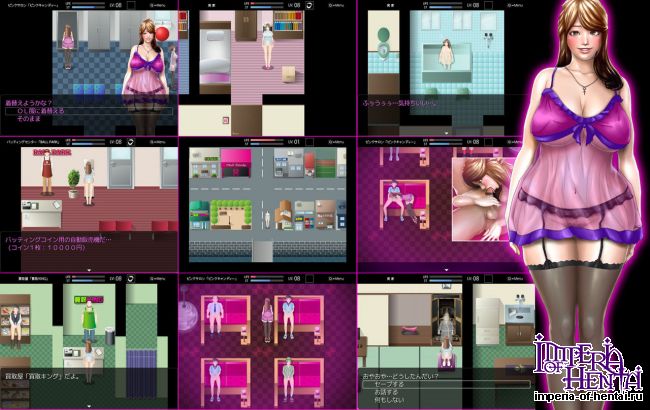Screen dimensions: 650x410
Task: Click the status icon box in the bedroom screenshot
Action: [309, 5]
